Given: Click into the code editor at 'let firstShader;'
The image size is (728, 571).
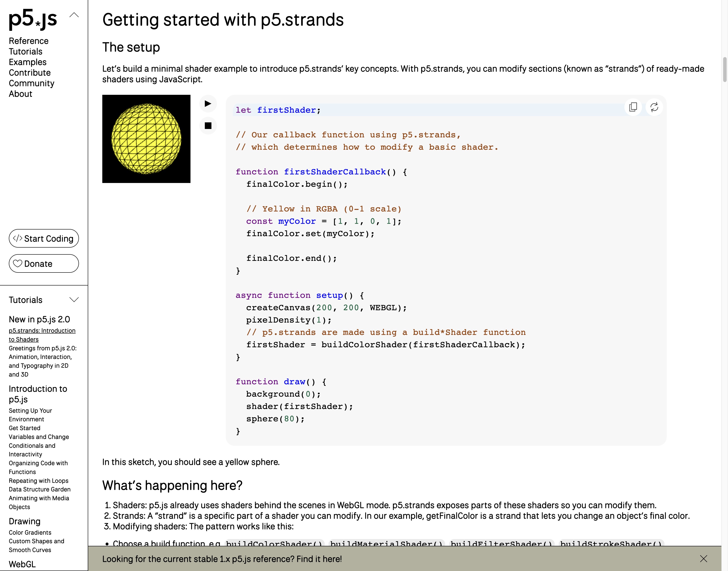Looking at the screenshot, I should pyautogui.click(x=278, y=110).
